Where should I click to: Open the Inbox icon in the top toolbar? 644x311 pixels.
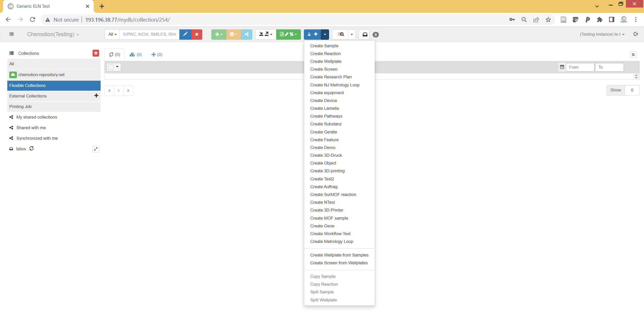point(364,34)
